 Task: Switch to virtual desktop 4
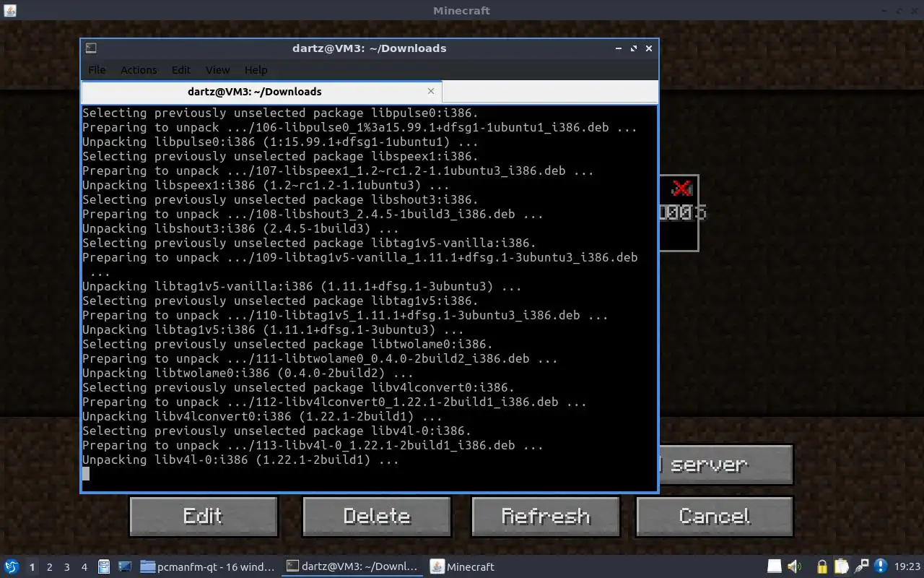84,567
